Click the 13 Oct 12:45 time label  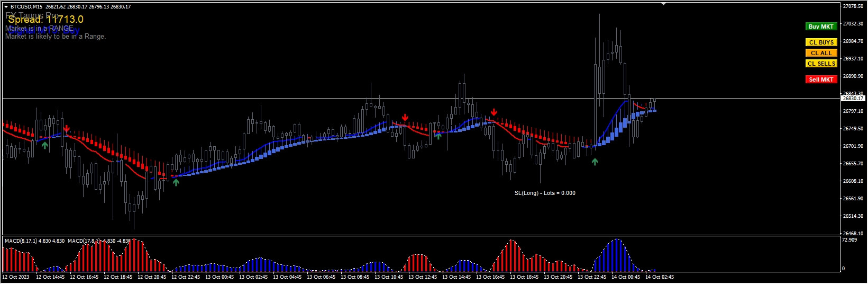point(423,277)
